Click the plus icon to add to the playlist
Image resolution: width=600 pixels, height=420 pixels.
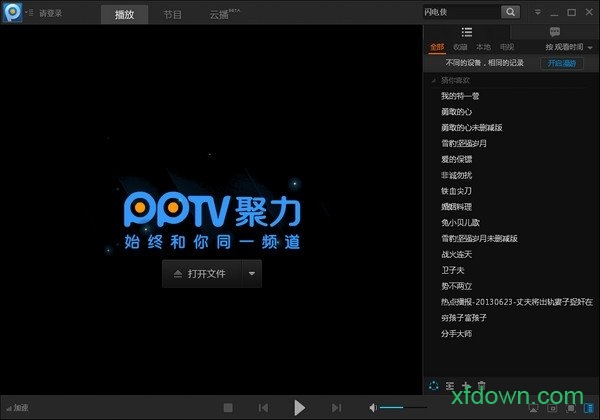coord(466,386)
